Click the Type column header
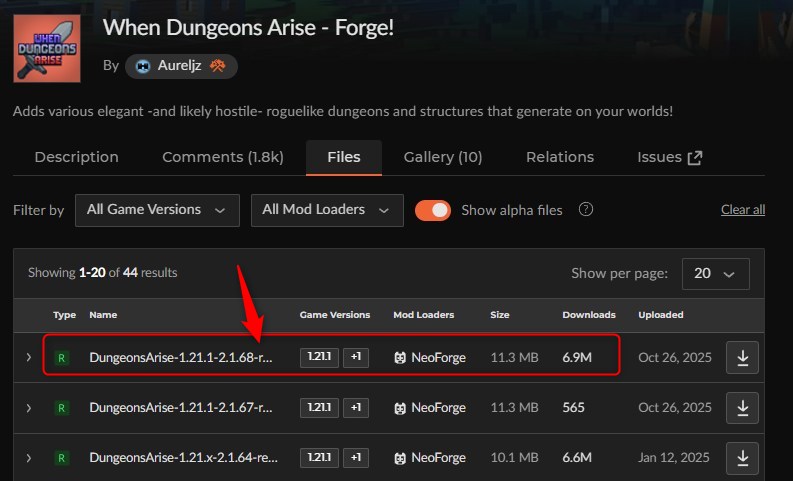Screen dimensions: 793x481 coord(64,315)
